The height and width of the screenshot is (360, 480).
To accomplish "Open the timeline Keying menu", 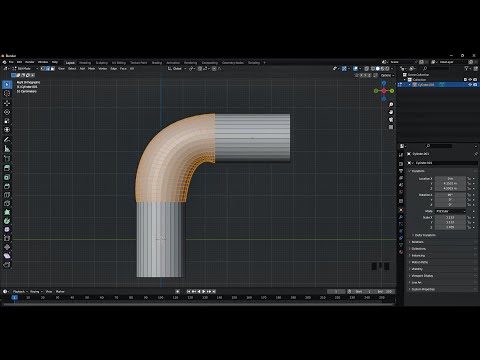I will click(35, 291).
